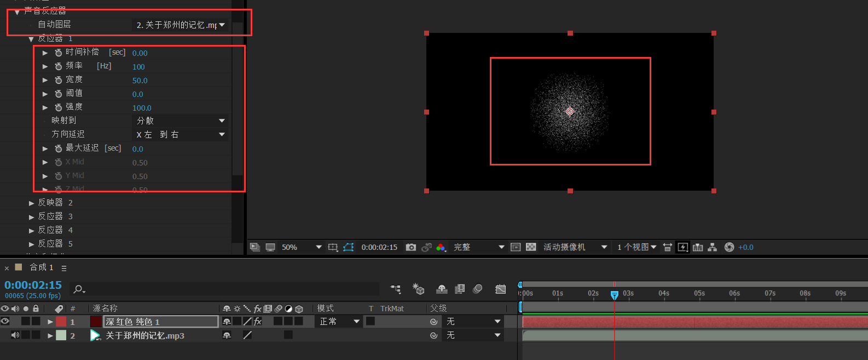Toggle mask and shape path visibility icon
This screenshot has width=868, height=360.
click(x=349, y=247)
